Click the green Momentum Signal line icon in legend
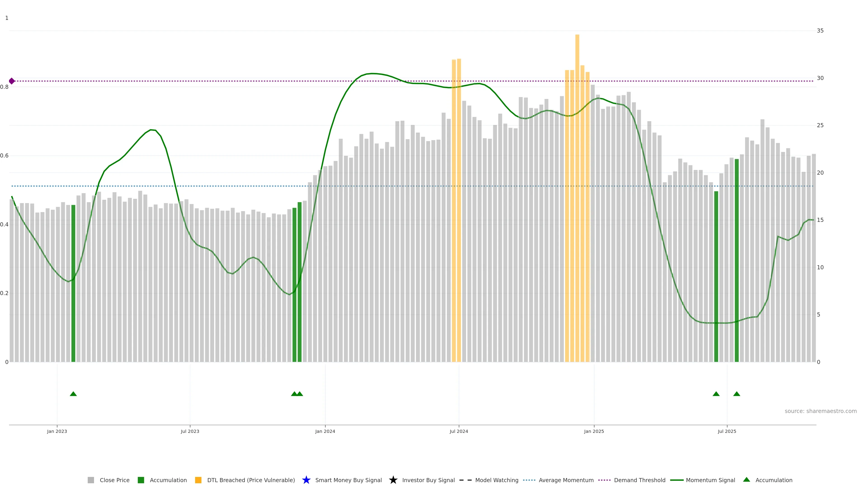The image size is (868, 488). [677, 480]
